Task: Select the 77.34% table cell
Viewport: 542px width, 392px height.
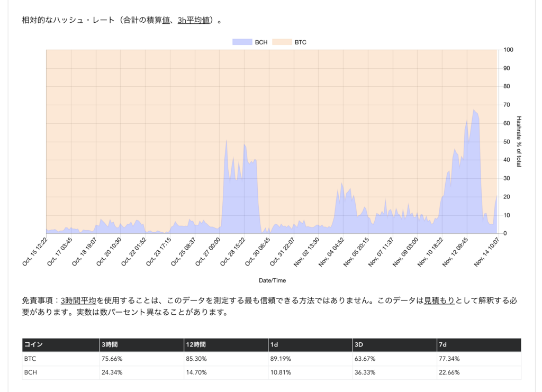Action: [x=479, y=359]
